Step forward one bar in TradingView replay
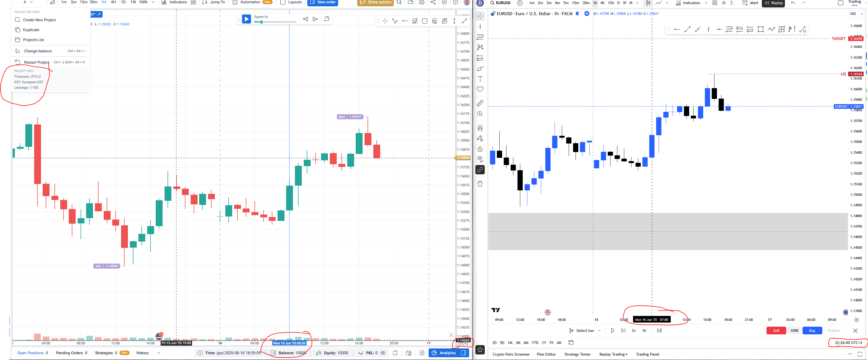 (623, 331)
